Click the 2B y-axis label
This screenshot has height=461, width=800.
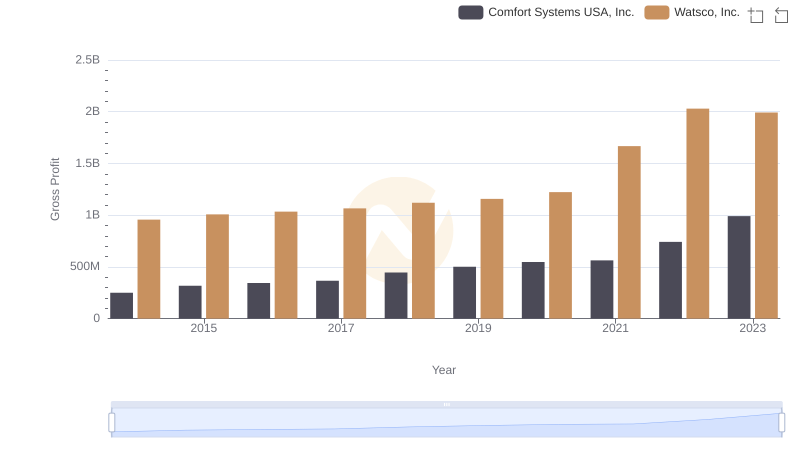(x=93, y=112)
